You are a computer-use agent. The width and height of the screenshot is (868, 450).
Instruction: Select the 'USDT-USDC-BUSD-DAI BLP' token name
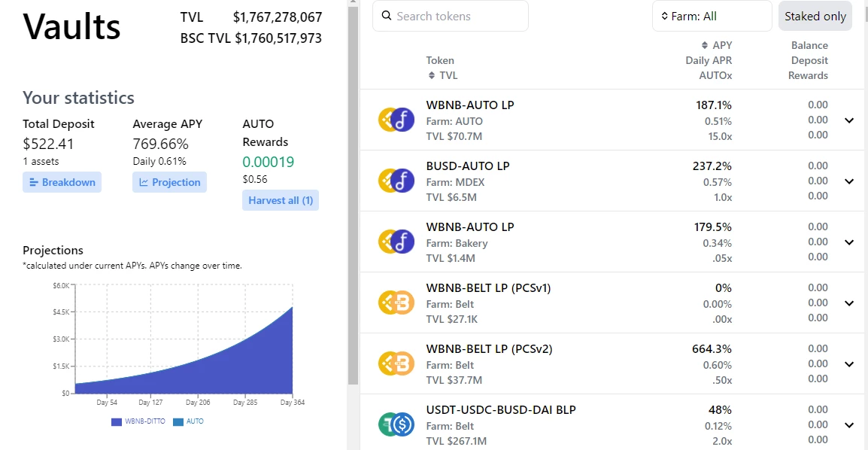pyautogui.click(x=501, y=409)
